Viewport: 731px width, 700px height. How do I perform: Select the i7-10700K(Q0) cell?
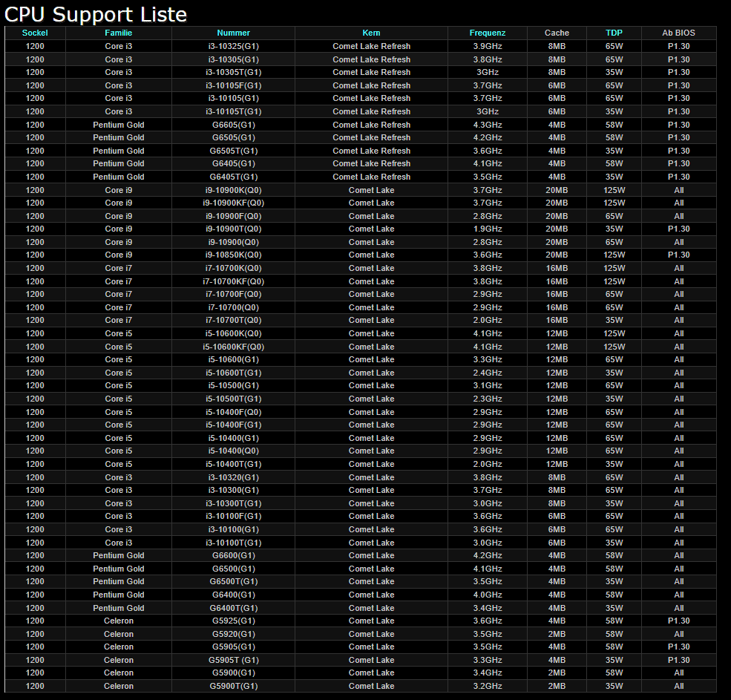coord(233,268)
